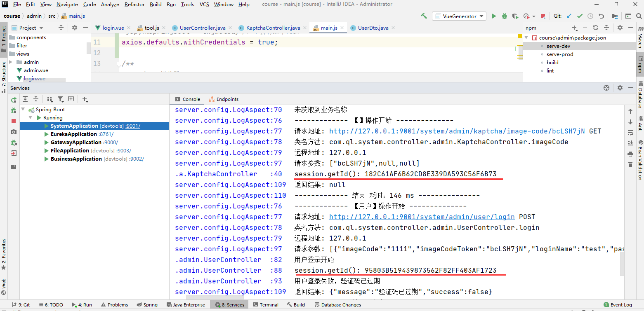Switch to the UserController.java editor tab
The image size is (644, 311).
[x=203, y=28]
